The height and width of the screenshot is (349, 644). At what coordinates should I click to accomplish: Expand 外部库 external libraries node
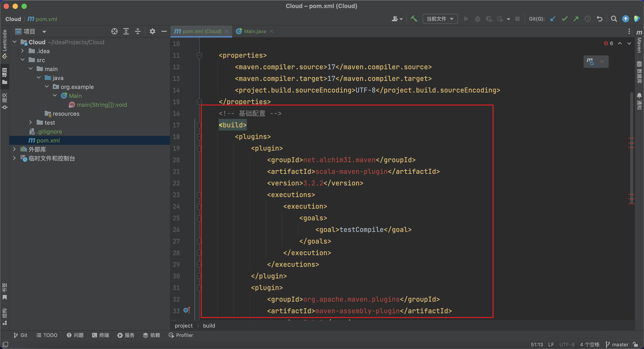tap(15, 149)
